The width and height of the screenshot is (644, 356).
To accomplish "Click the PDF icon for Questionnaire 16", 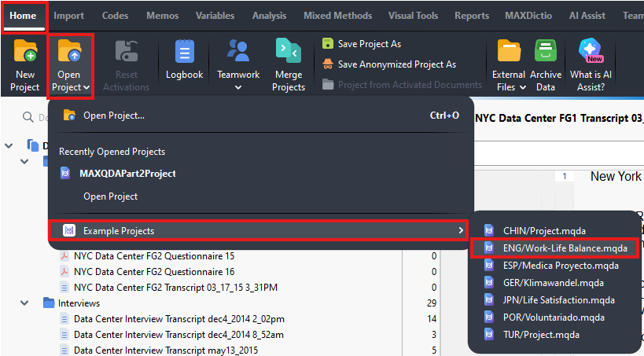I will click(64, 272).
